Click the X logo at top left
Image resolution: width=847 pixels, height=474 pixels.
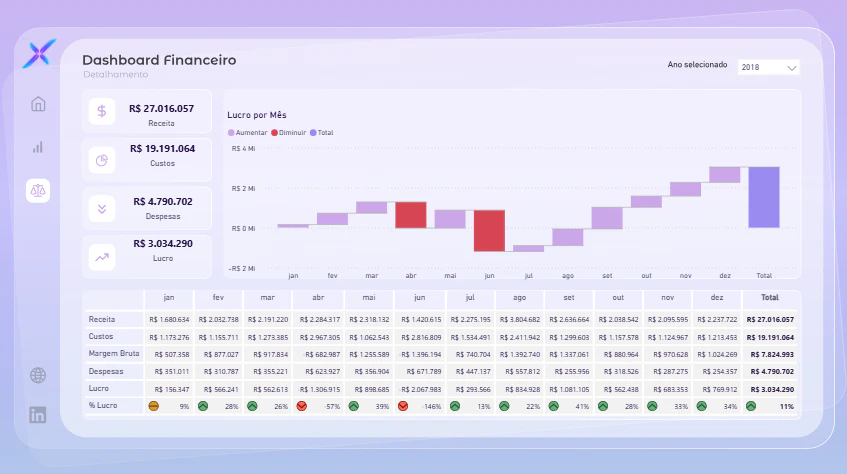(39, 53)
